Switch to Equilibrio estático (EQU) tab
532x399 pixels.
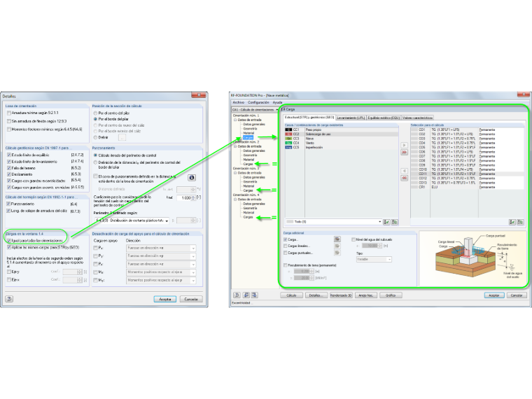point(384,118)
